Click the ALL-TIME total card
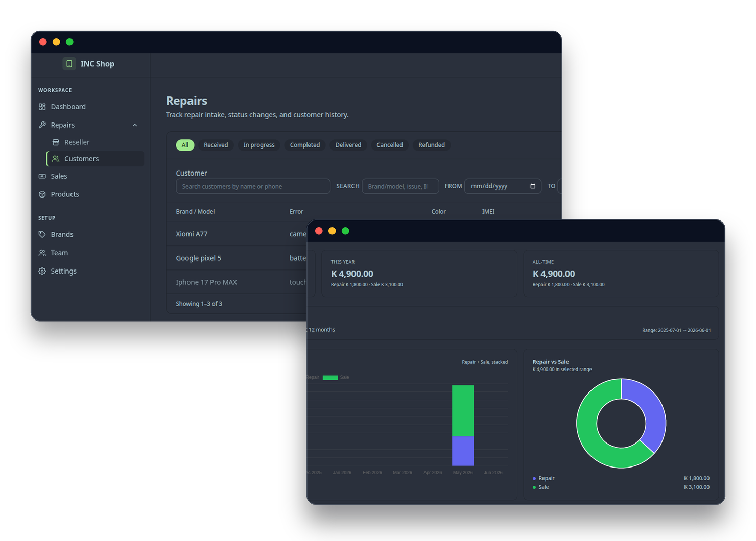Image resolution: width=756 pixels, height=541 pixels. 621,273
